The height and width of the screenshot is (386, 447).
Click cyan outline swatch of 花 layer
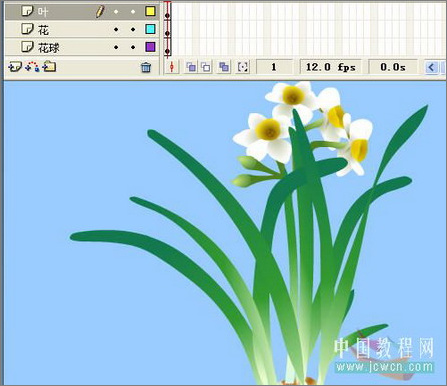tap(150, 29)
